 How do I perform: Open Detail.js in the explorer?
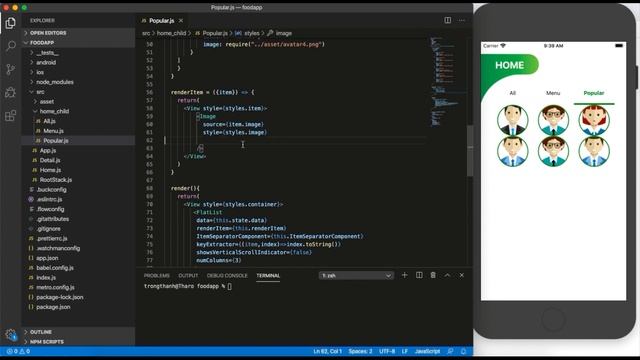78,160
